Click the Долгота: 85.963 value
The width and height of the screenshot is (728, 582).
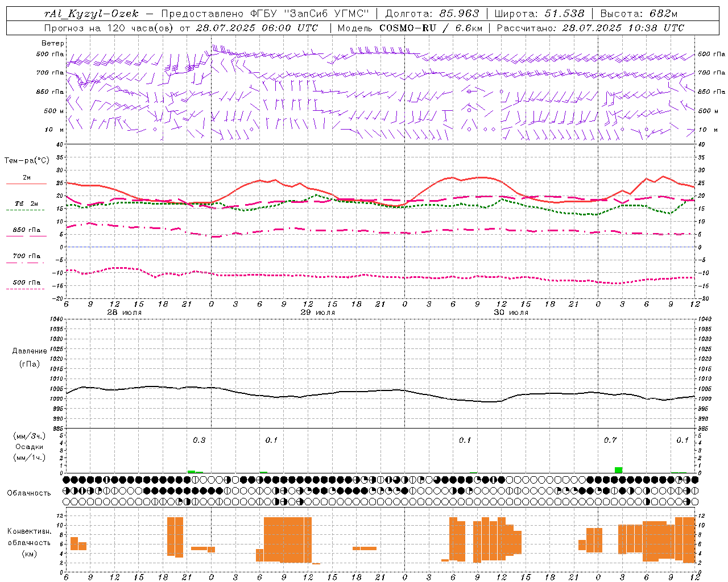point(432,14)
